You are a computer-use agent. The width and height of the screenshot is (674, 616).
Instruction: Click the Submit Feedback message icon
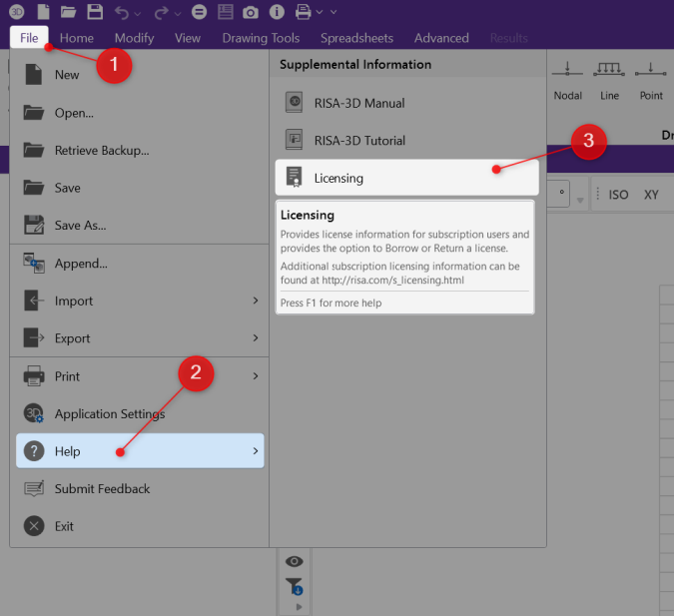[x=34, y=488]
